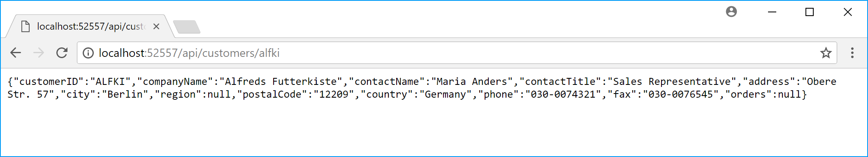Minimize the browser window
Viewport: 868px width, 157px height.
(772, 12)
